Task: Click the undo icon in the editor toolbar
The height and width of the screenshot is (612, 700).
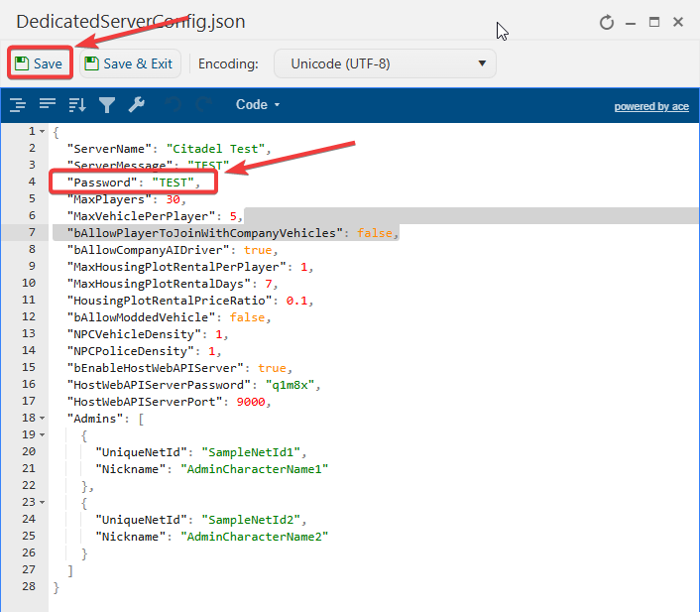Action: point(174,105)
